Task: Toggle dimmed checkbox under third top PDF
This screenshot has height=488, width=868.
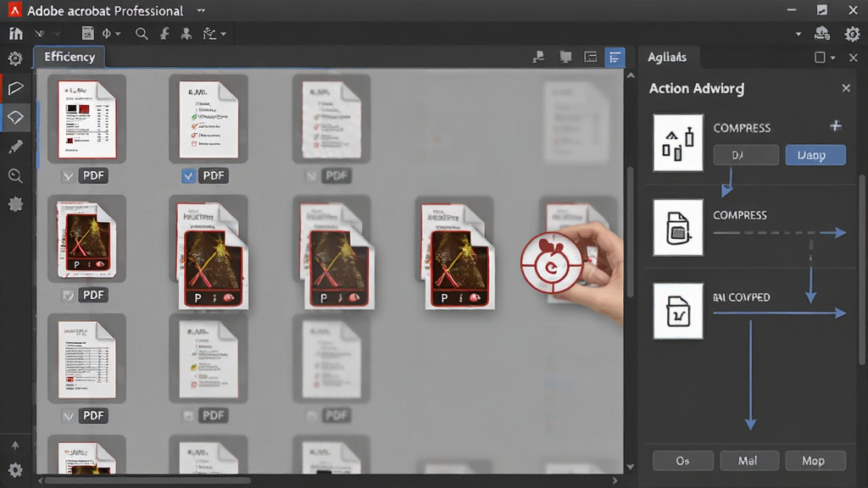Action: 312,176
